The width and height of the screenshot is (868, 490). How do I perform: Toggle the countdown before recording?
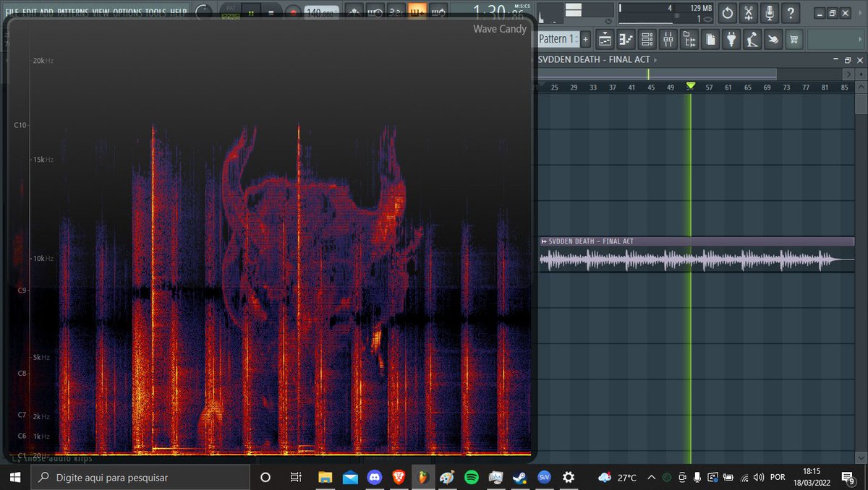pos(396,12)
